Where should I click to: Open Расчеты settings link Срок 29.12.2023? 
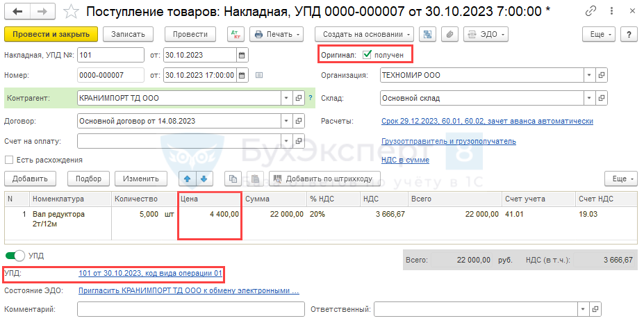(487, 121)
